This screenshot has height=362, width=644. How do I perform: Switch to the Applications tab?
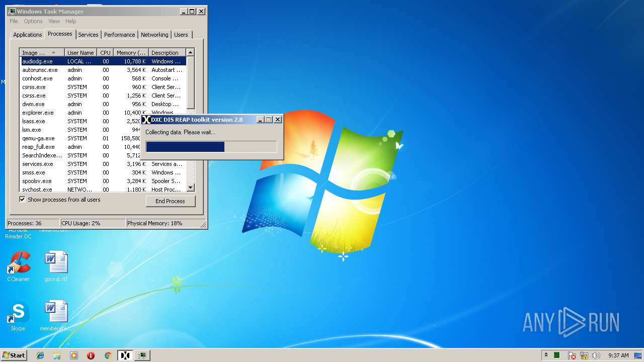[28, 35]
